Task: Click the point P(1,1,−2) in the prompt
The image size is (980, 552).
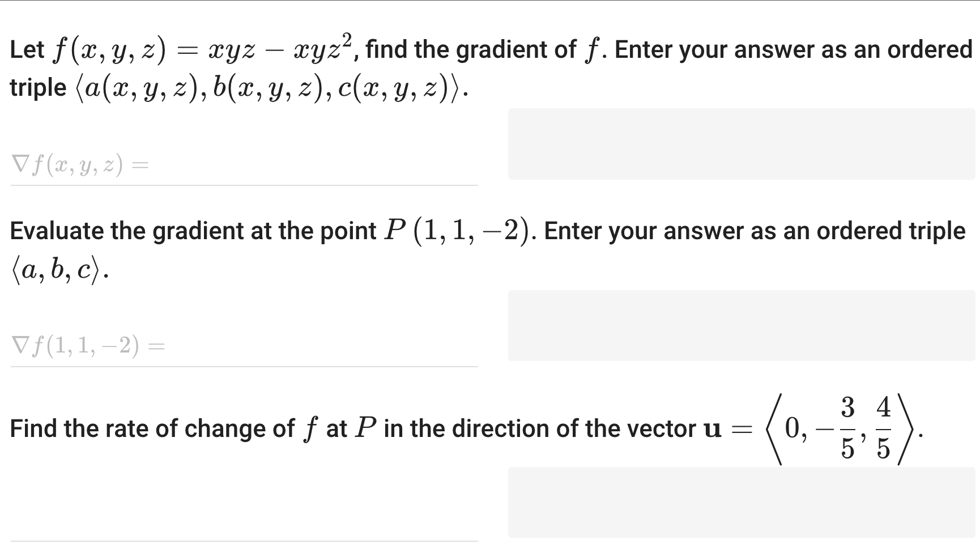Action: click(459, 230)
